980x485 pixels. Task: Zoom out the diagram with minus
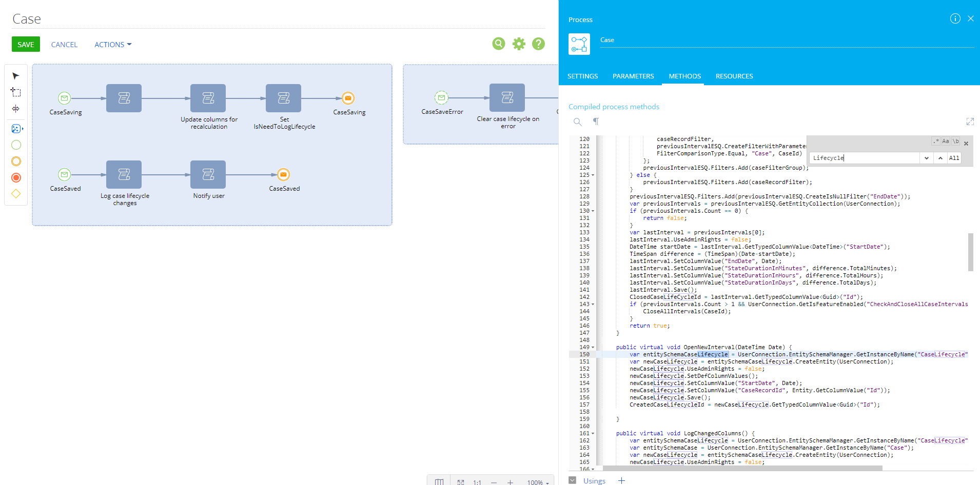click(x=494, y=482)
